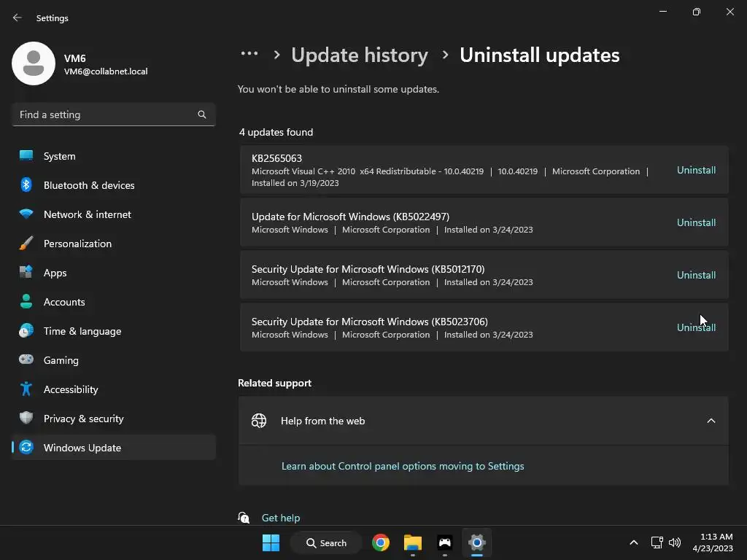Click the VM6 user avatar picture

(x=34, y=63)
